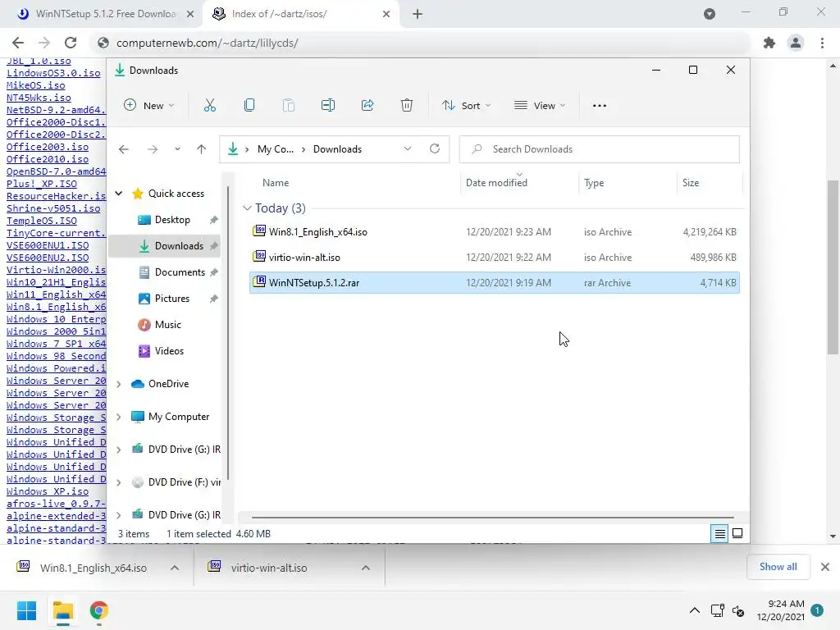Open the Windows Start menu
Image resolution: width=840 pixels, height=630 pixels.
27,610
